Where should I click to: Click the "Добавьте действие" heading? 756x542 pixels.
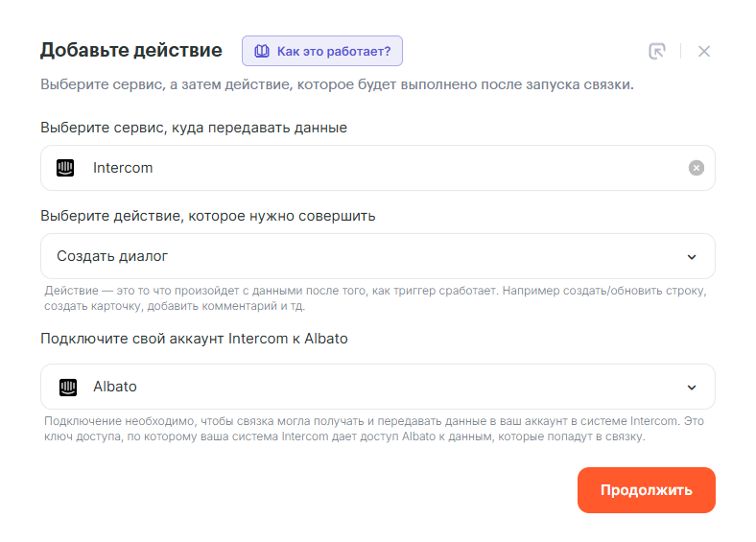coord(130,50)
